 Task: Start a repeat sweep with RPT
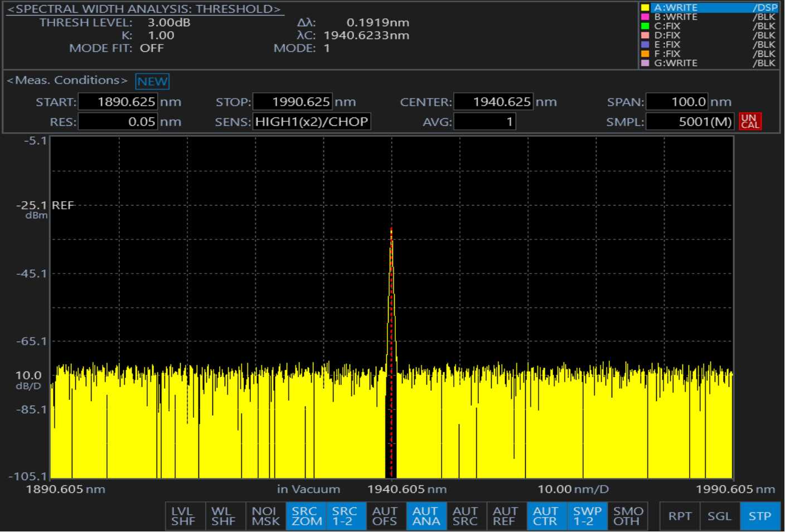click(x=680, y=516)
